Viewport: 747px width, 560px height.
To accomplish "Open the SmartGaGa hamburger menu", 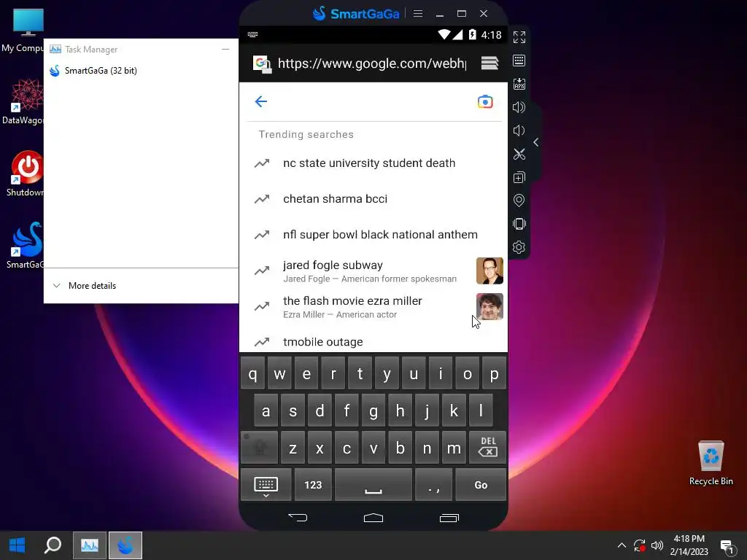I will [x=418, y=13].
